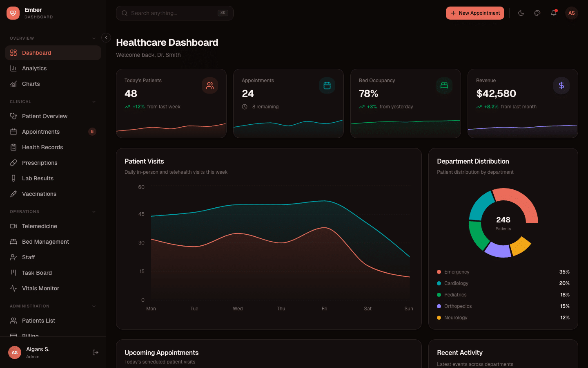Click the Bed Management icon
Viewport: 588px width, 368px height.
pyautogui.click(x=13, y=242)
